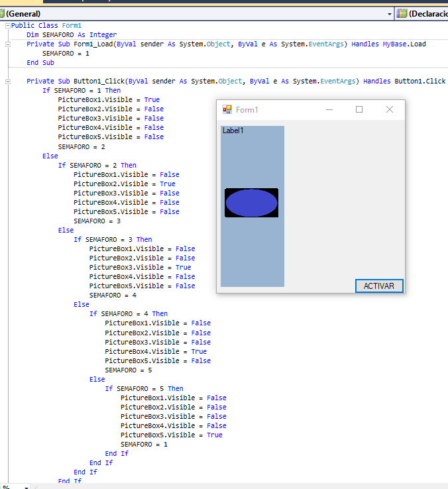Viewport: 448px width, 489px height.
Task: Click 'PictureBox5.Visible = True' line
Action: tap(171, 435)
